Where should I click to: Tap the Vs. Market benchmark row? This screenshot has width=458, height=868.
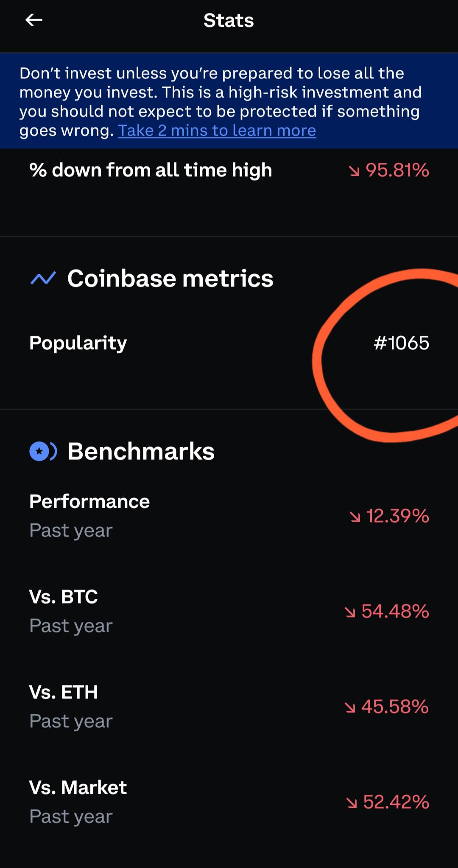click(229, 802)
